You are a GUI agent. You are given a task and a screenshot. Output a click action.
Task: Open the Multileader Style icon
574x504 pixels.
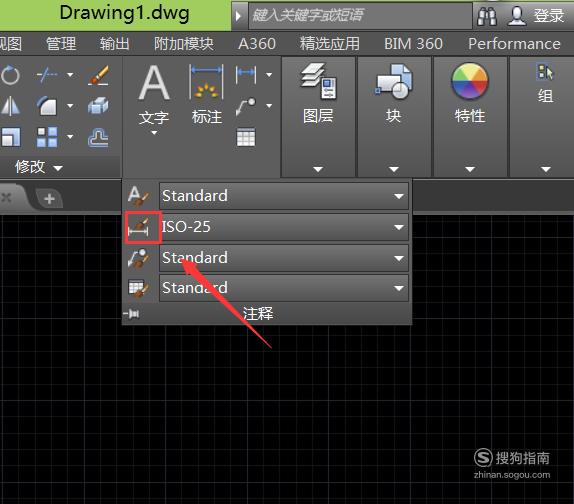click(x=139, y=258)
